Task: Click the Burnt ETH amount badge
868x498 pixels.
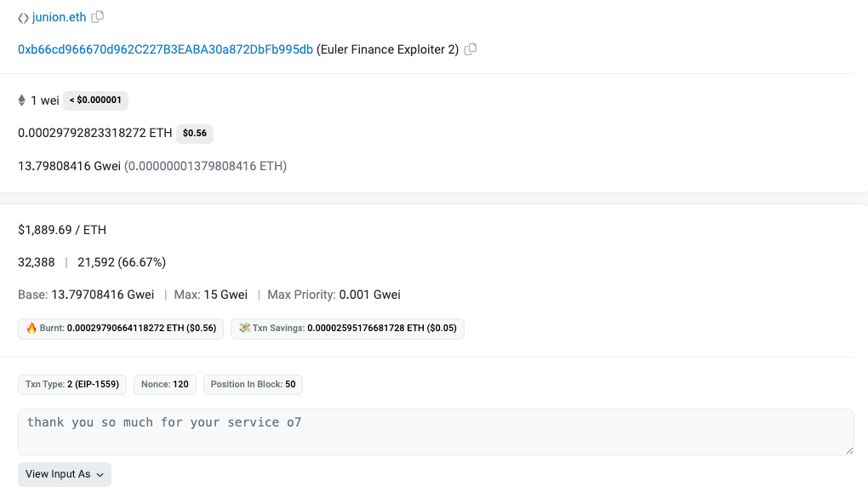Action: pyautogui.click(x=121, y=329)
